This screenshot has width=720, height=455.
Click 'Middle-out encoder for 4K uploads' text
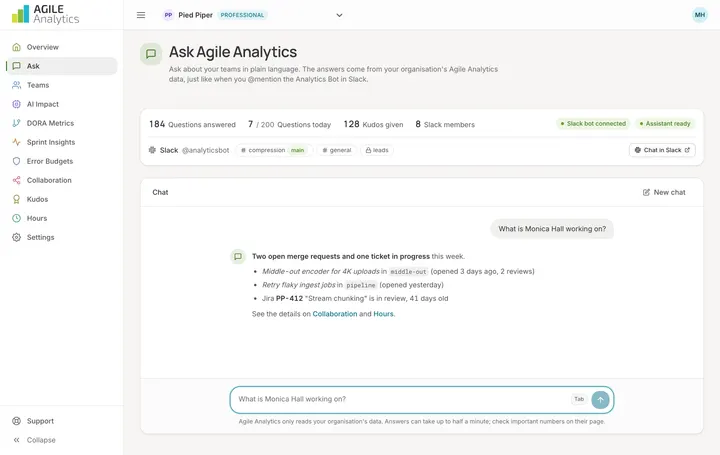(x=321, y=271)
